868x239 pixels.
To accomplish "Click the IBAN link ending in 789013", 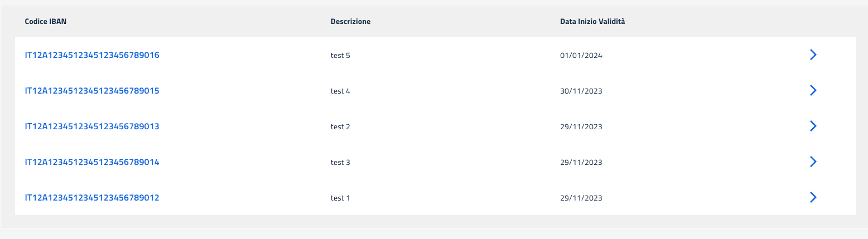I will (92, 126).
